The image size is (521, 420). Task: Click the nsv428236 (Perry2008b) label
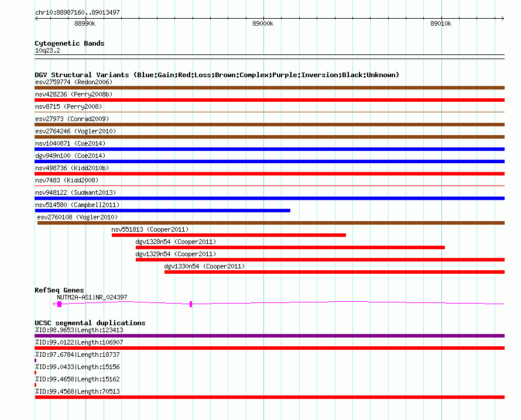(x=74, y=94)
